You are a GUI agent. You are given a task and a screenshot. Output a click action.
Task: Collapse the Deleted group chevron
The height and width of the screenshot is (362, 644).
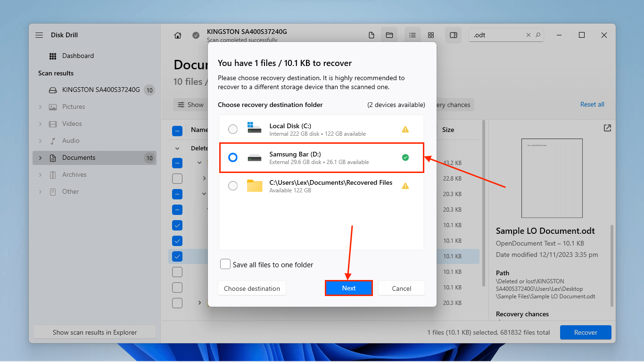tap(177, 148)
